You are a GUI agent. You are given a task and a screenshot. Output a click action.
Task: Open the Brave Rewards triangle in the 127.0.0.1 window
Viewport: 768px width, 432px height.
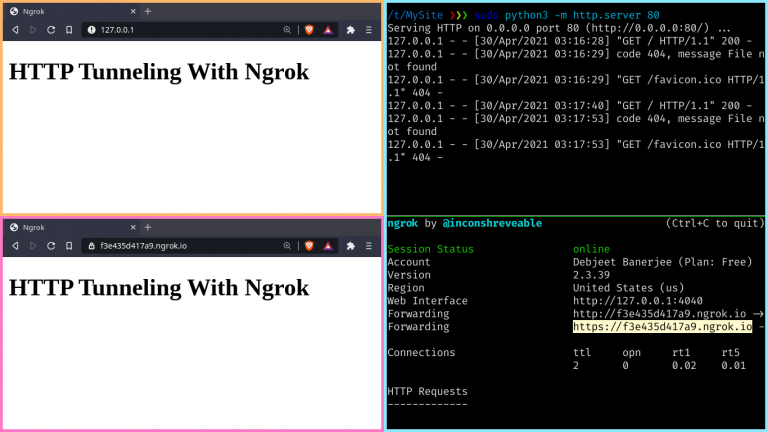[328, 30]
